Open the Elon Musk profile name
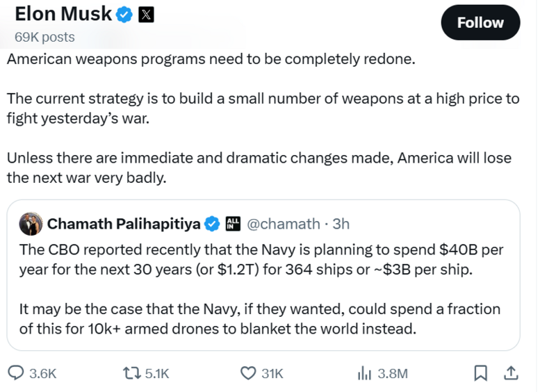Image resolution: width=556 pixels, height=392 pixels. (63, 14)
